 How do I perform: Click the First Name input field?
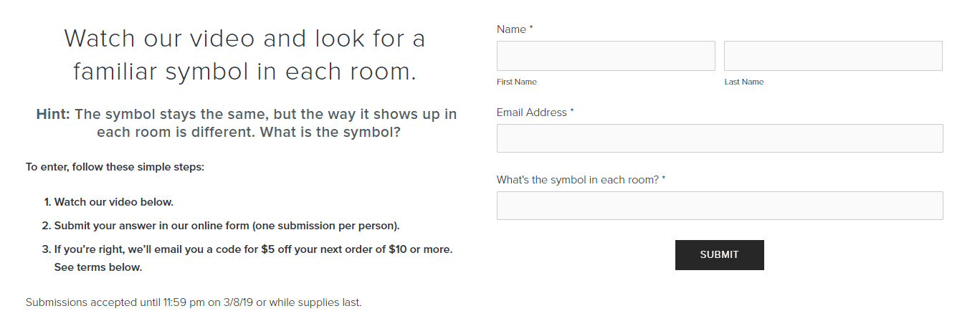click(x=606, y=56)
